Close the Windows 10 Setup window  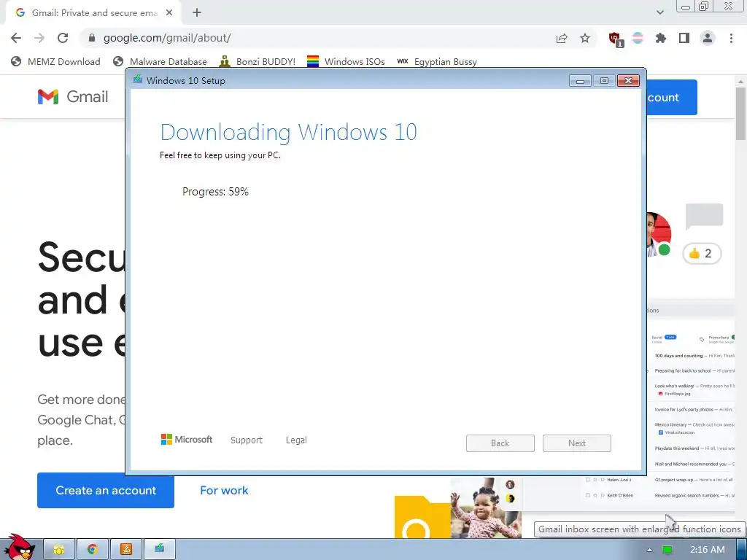click(x=628, y=81)
